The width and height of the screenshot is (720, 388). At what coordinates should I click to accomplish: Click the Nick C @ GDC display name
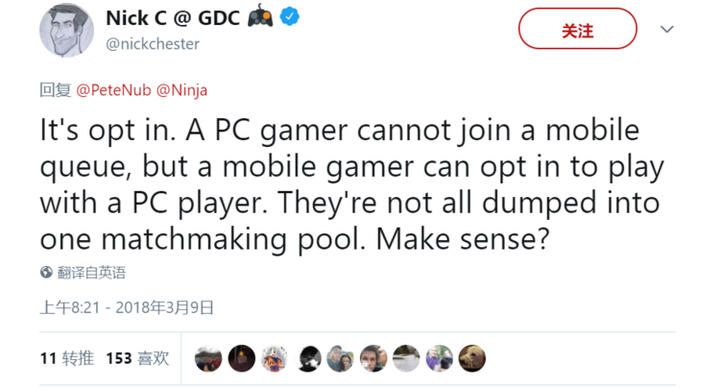pyautogui.click(x=173, y=18)
